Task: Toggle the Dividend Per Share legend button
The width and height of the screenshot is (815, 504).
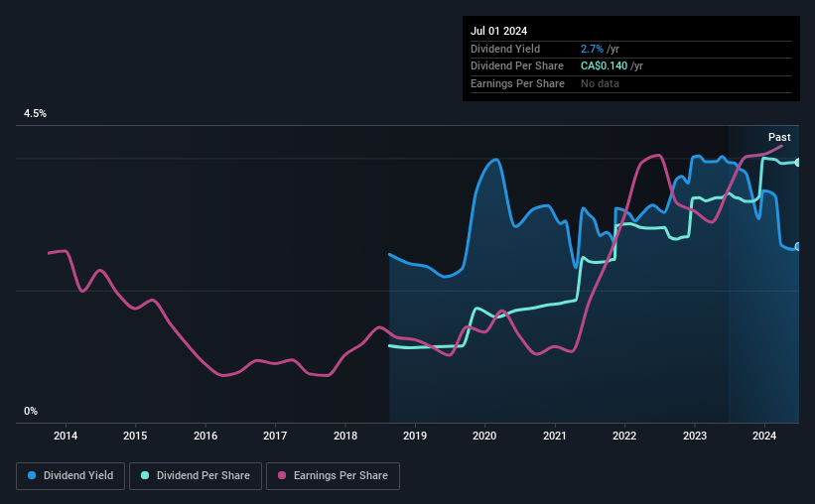Action: click(x=196, y=475)
